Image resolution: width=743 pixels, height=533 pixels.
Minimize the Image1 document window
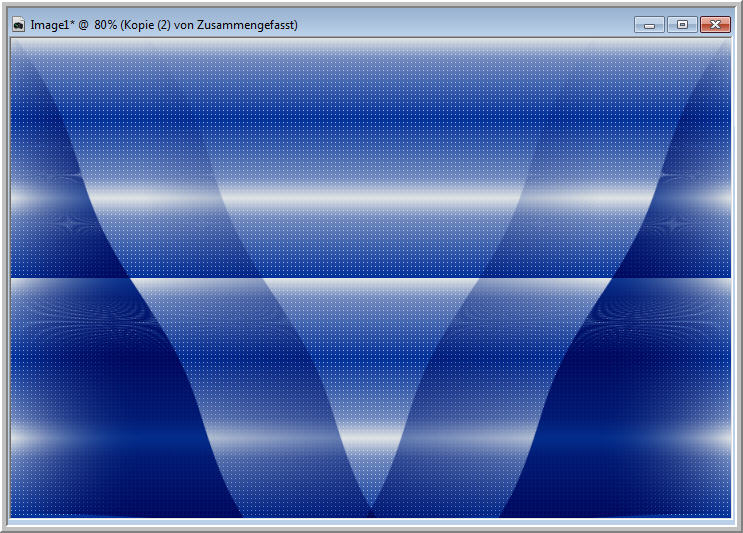pos(650,25)
